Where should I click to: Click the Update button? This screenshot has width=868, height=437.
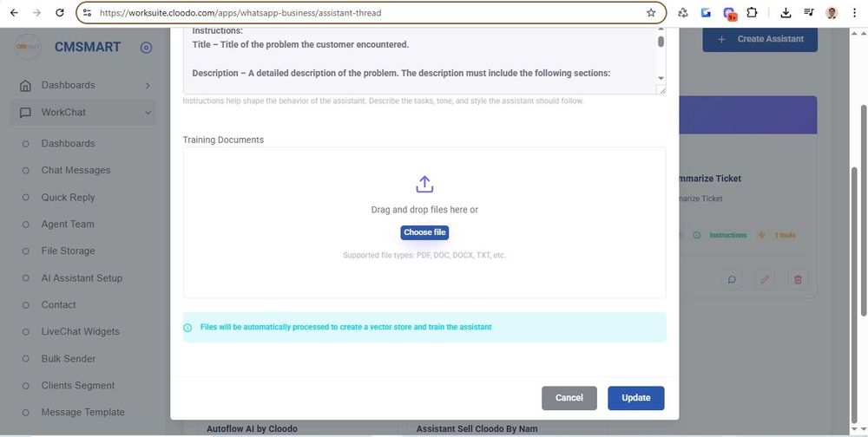[x=635, y=398]
